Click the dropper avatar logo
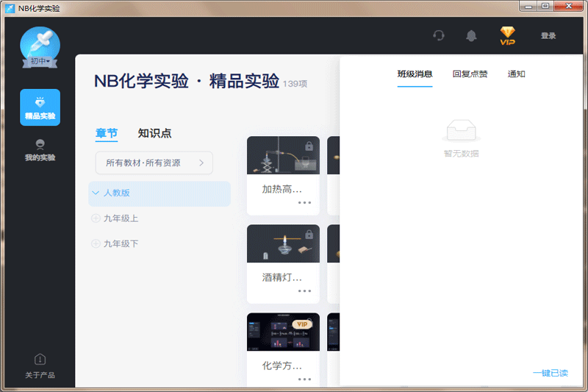588x392 pixels. 40,43
